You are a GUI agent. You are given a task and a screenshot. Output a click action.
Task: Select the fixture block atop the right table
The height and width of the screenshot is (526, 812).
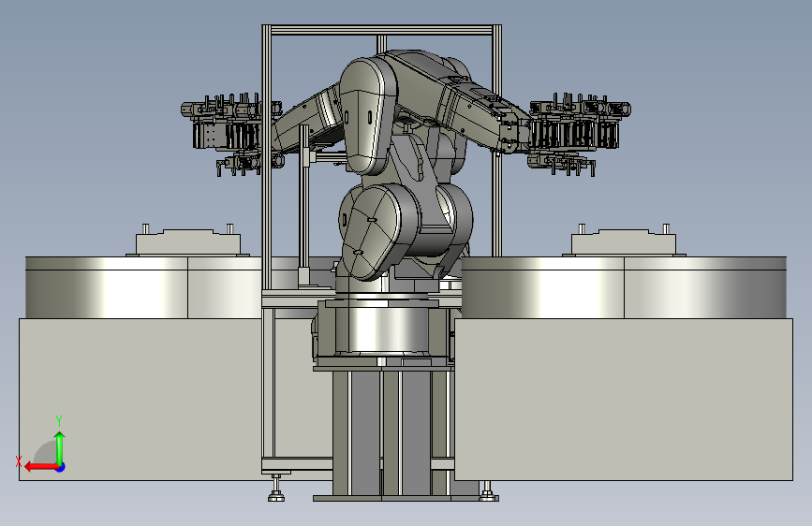624,241
